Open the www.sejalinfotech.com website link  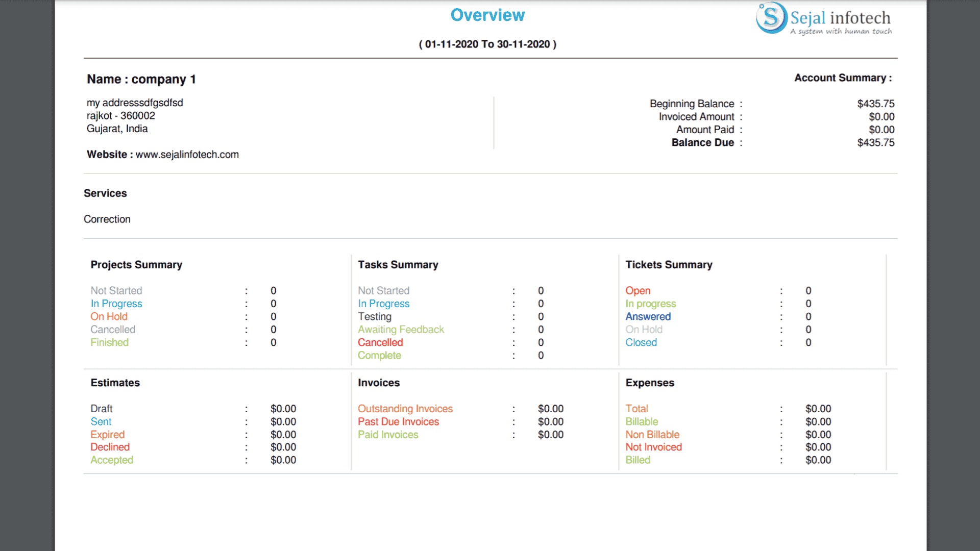click(x=187, y=155)
